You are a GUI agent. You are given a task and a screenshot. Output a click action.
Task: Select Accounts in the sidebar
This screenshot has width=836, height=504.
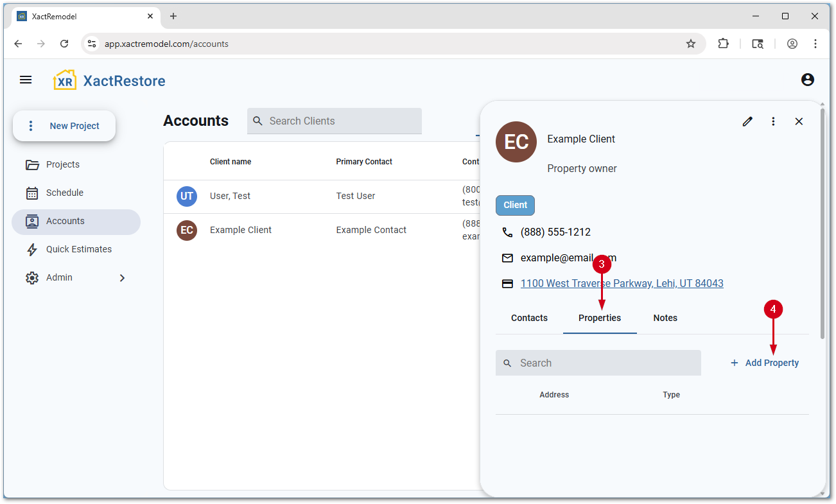coord(76,222)
